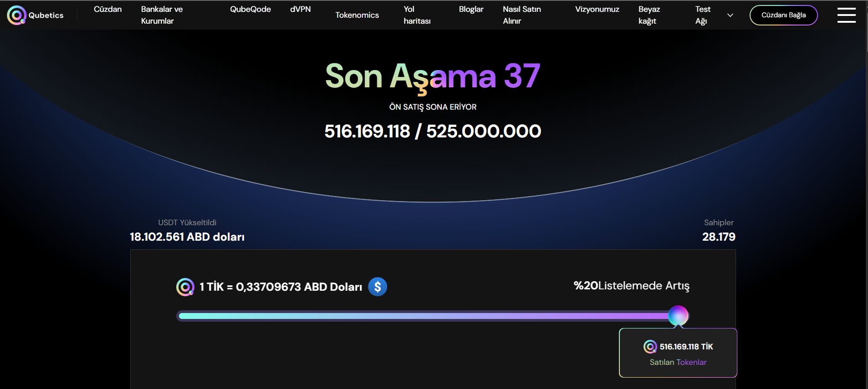868x389 pixels.
Task: Open the Test Ağı network menu
Action: coord(703,15)
